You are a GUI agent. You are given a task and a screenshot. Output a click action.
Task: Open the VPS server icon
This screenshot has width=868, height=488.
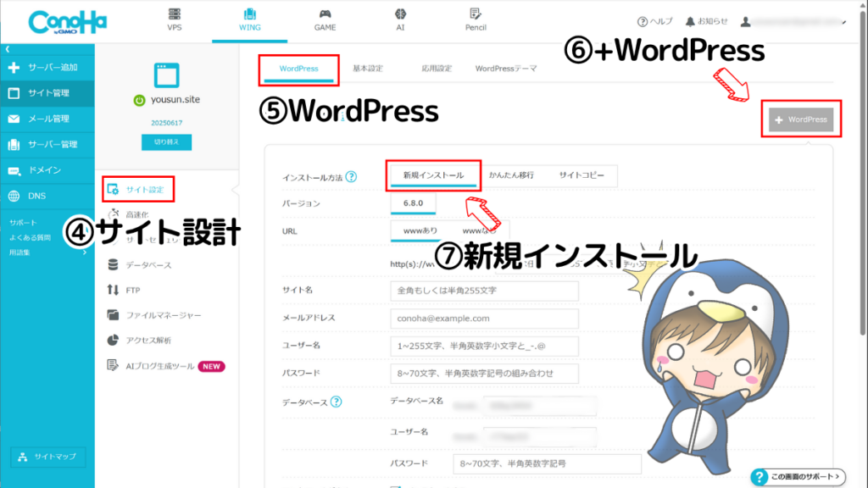(x=175, y=14)
